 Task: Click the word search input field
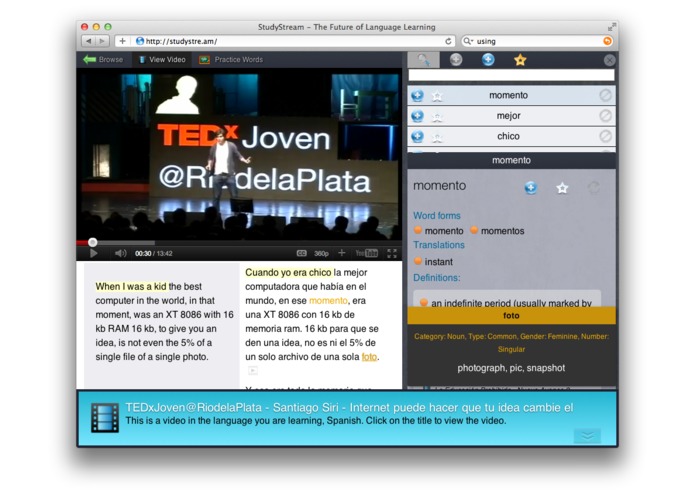pos(511,75)
